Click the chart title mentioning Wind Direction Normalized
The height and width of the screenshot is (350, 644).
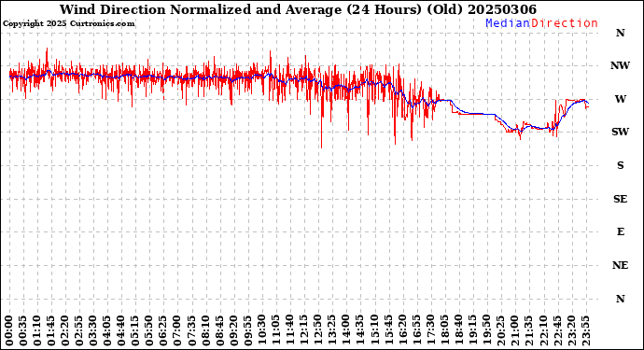coord(298,9)
